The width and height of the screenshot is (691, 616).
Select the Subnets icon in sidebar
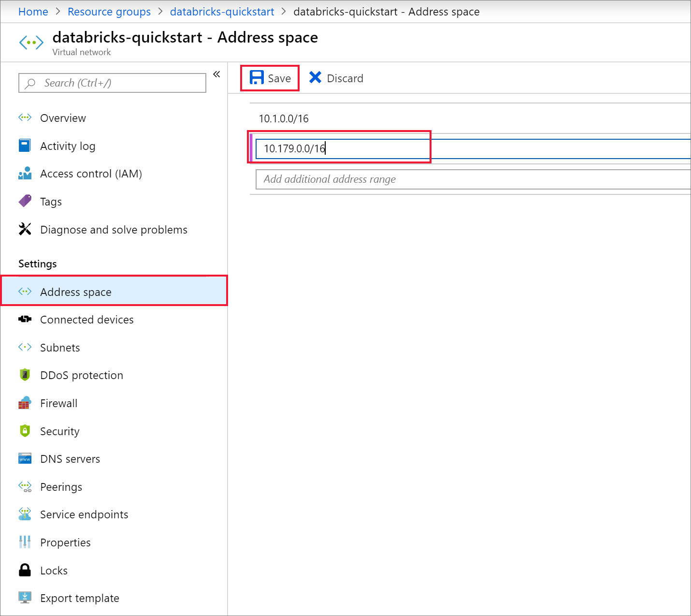click(x=25, y=347)
